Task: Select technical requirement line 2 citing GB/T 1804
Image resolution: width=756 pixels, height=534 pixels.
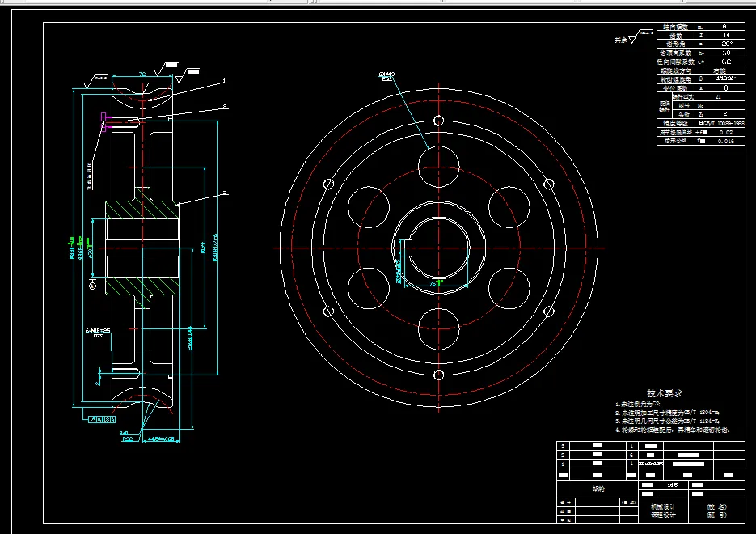Action: coord(667,413)
